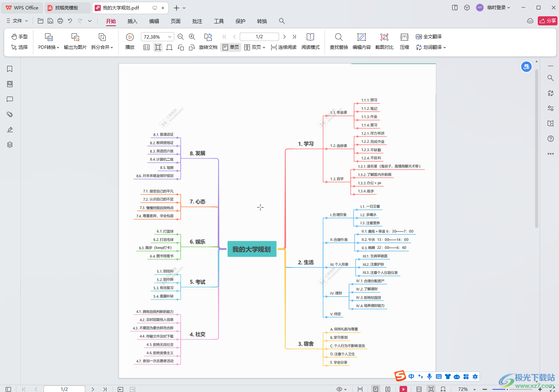Click the 旋转文档 rotate document icon
This screenshot has height=392, width=559.
pyautogui.click(x=208, y=37)
